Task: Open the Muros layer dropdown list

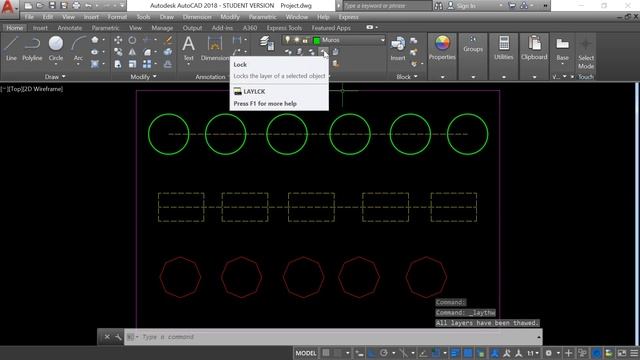Action: pyautogui.click(x=382, y=40)
